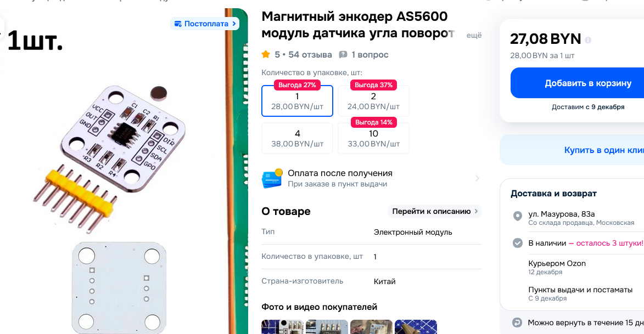The width and height of the screenshot is (644, 334).
Task: Expand the full product title with 'ещё'
Action: (x=474, y=35)
